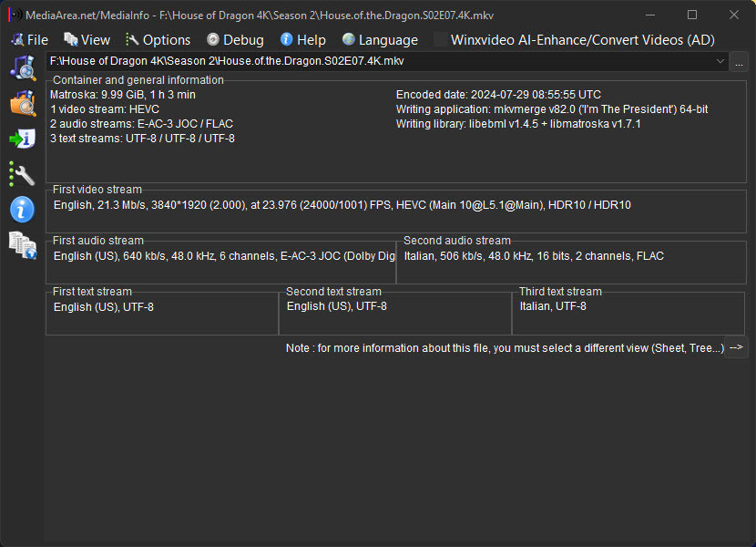The height and width of the screenshot is (547, 756).
Task: Click the Open Folder sidebar icon
Action: (23, 103)
